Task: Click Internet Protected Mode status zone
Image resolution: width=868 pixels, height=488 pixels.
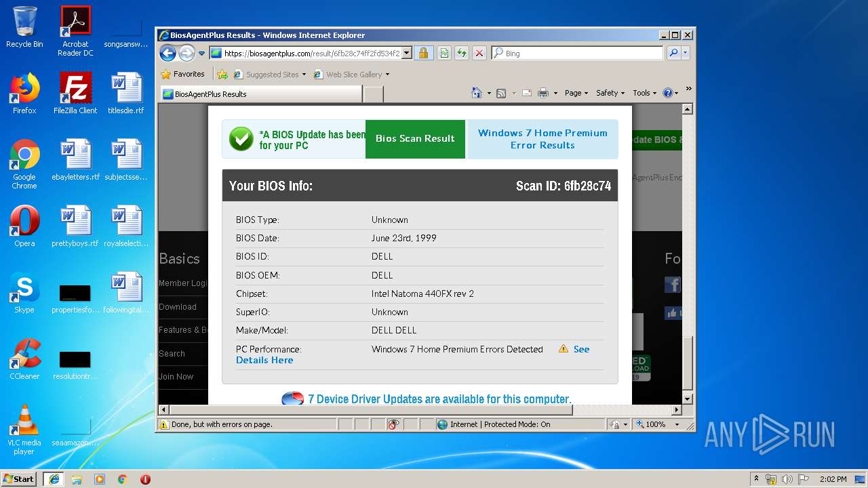Action: coord(500,424)
